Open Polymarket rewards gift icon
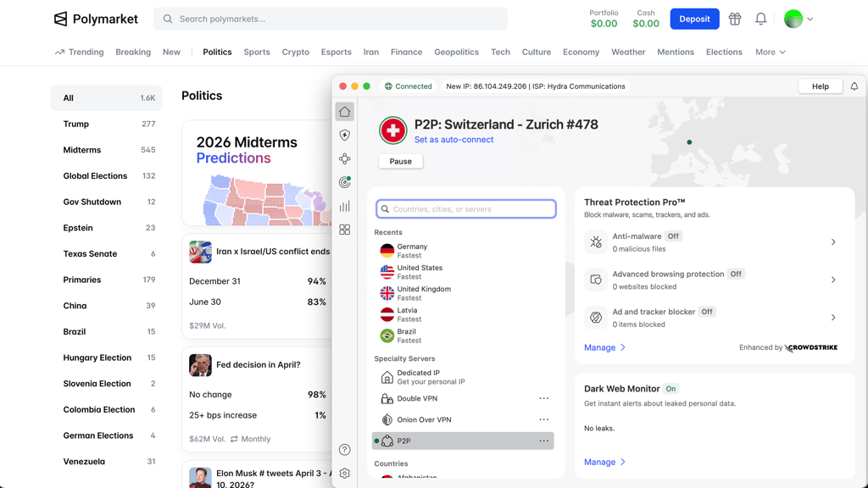This screenshot has height=488, width=868. pos(735,19)
